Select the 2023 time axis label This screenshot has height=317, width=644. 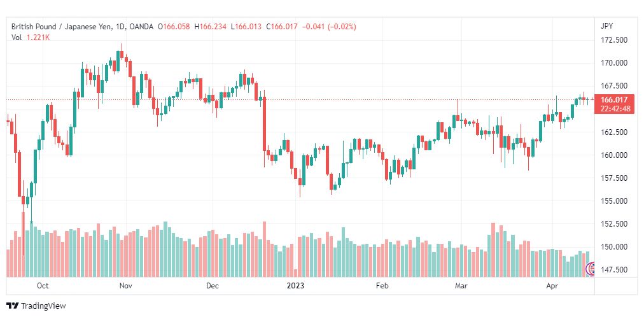tap(295, 285)
